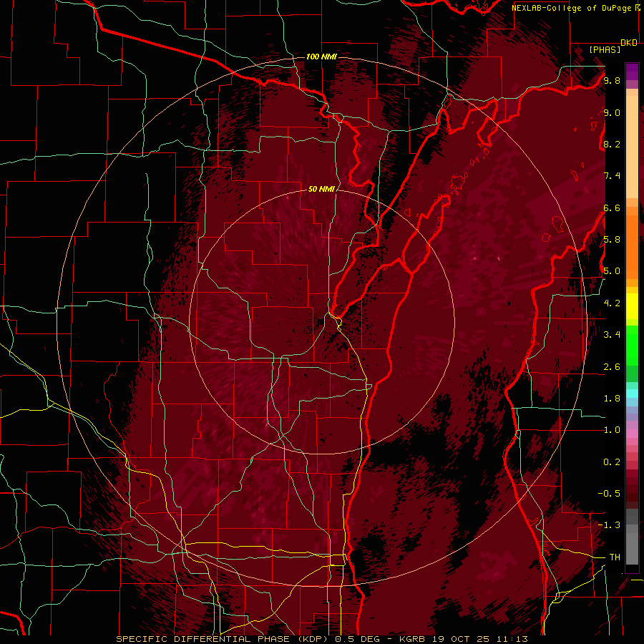Click the "11:13" time in the caption
Image resolution: width=644 pixels, height=644 pixels.
512,639
